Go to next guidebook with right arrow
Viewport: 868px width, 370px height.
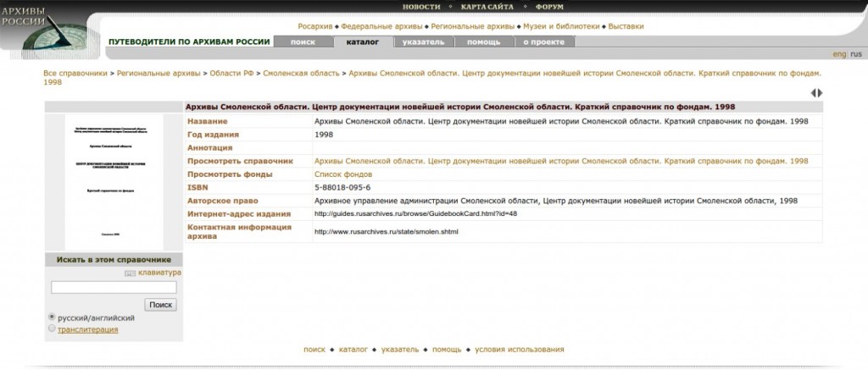point(821,93)
